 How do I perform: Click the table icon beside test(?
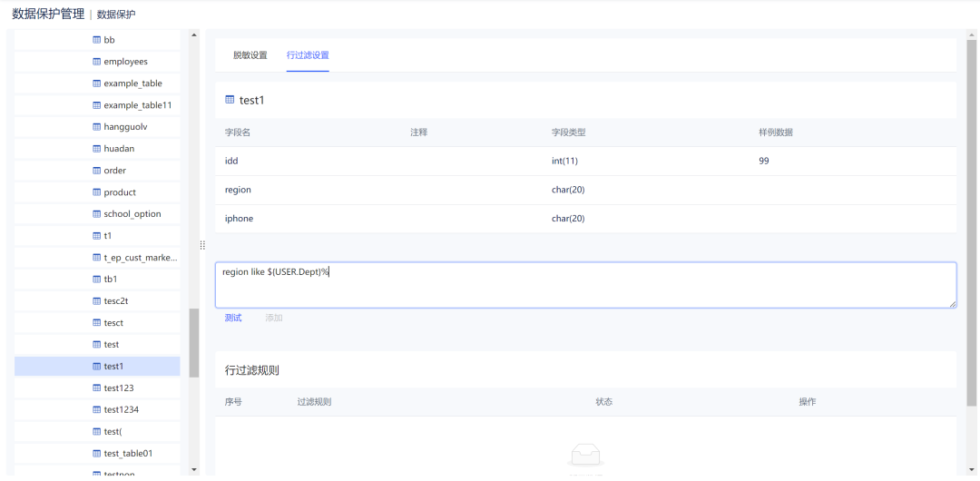click(96, 432)
